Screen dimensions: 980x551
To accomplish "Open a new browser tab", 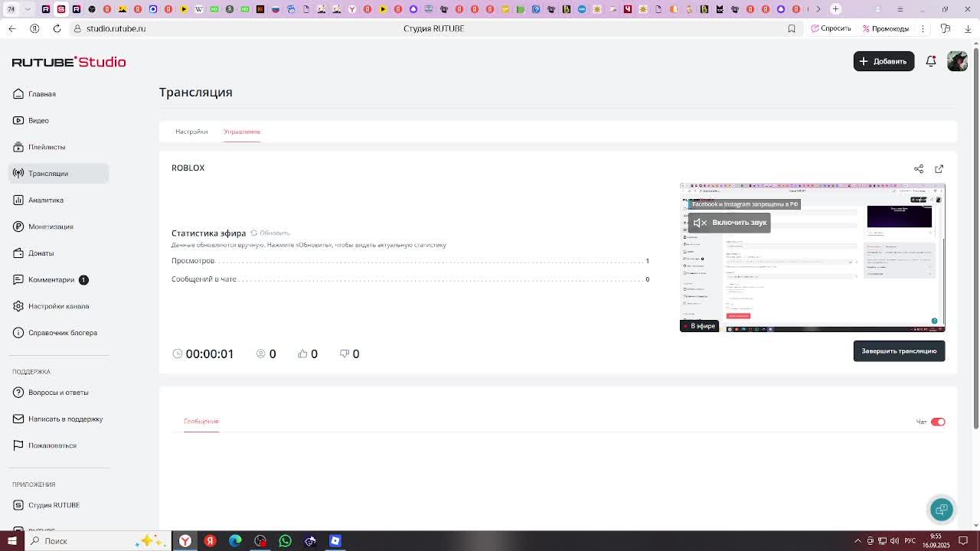I will pos(836,9).
